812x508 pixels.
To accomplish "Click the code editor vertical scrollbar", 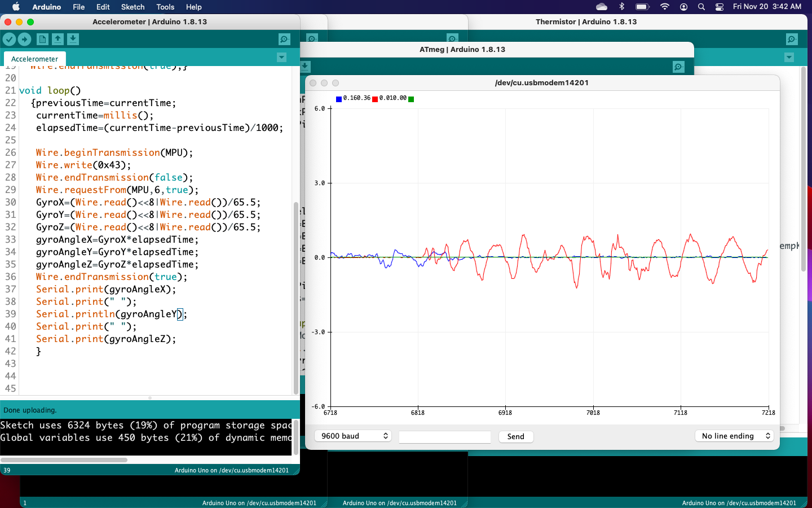I will 296,297.
